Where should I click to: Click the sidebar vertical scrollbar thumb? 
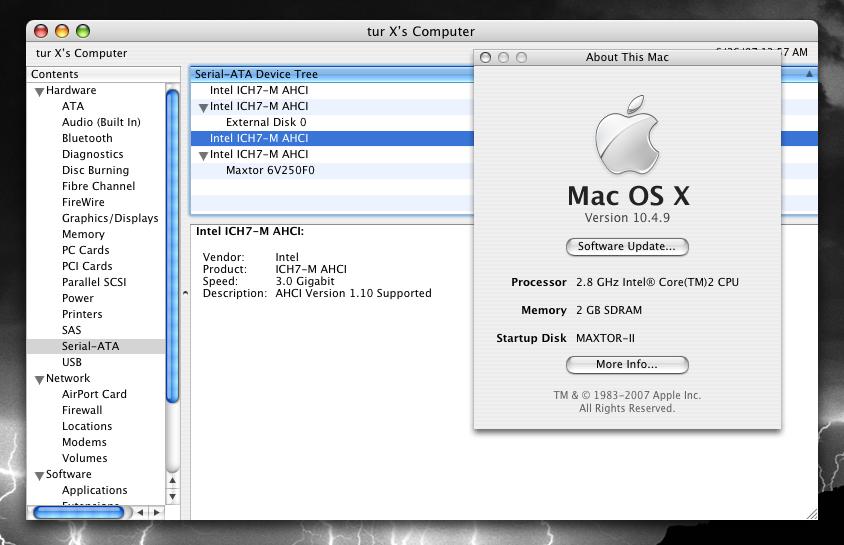(172, 246)
